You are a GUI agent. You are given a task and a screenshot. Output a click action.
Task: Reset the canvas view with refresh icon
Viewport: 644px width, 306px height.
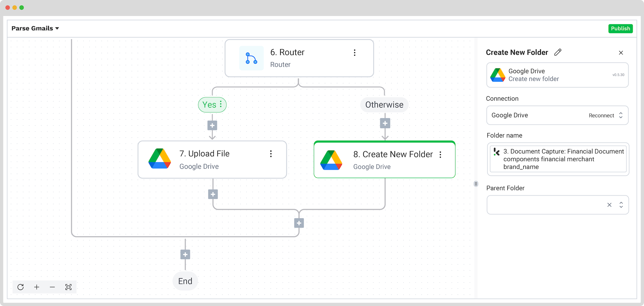pyautogui.click(x=21, y=287)
